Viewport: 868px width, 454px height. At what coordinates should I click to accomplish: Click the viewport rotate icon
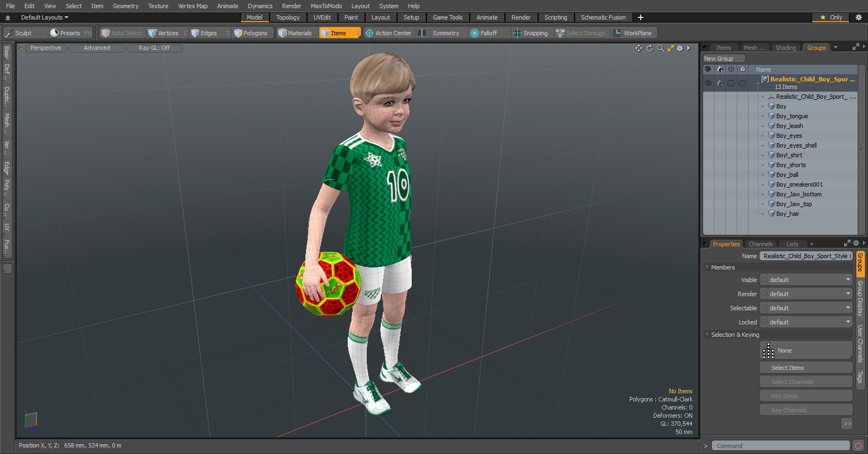[649, 48]
